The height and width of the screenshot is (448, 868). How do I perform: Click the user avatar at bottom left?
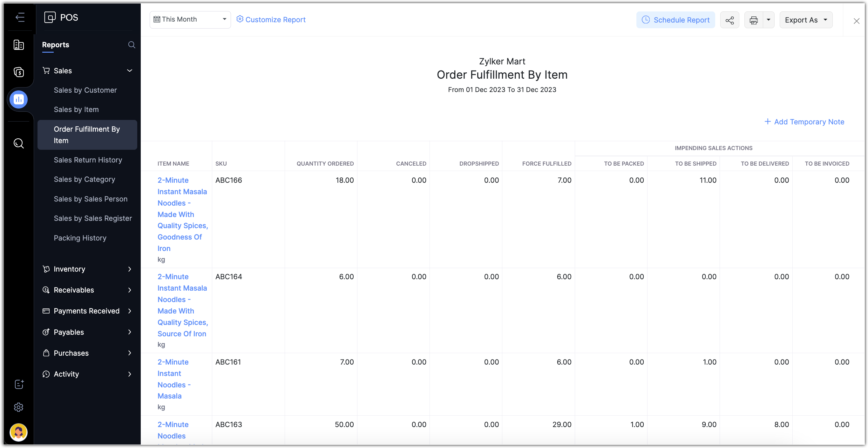[x=18, y=432]
